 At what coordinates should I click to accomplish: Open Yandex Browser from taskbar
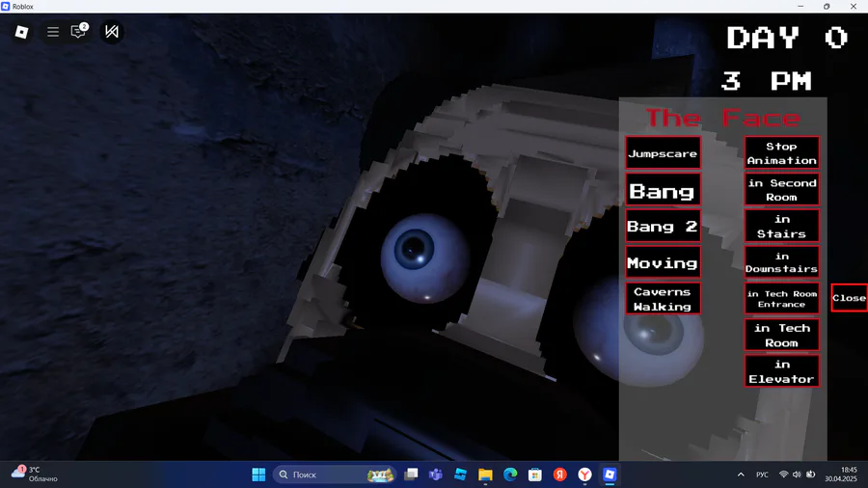click(585, 474)
